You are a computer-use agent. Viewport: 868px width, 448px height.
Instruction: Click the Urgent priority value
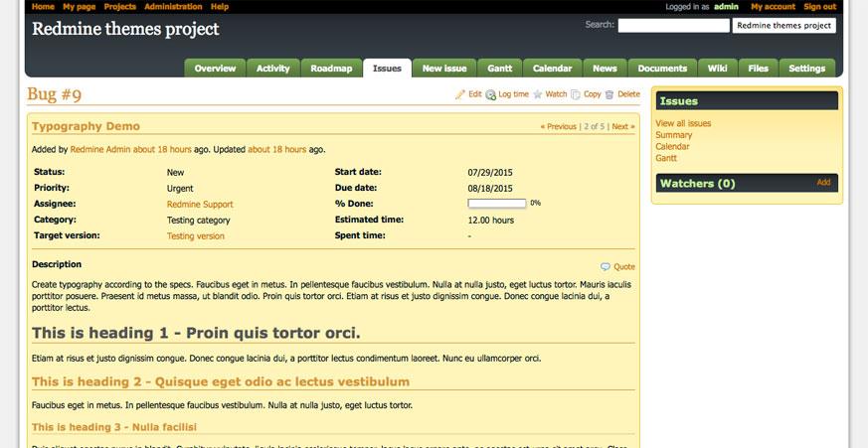pyautogui.click(x=180, y=189)
